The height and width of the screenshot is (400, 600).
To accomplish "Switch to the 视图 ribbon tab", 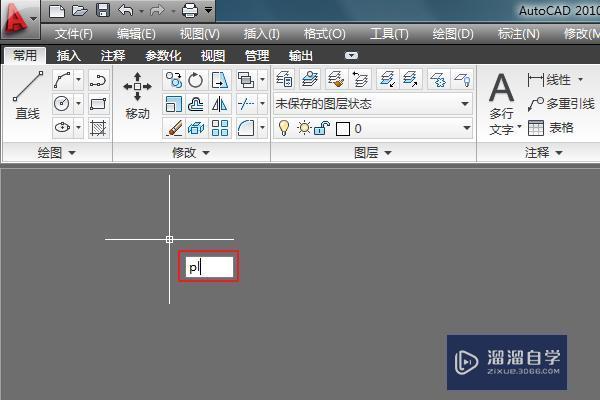I will 213,56.
